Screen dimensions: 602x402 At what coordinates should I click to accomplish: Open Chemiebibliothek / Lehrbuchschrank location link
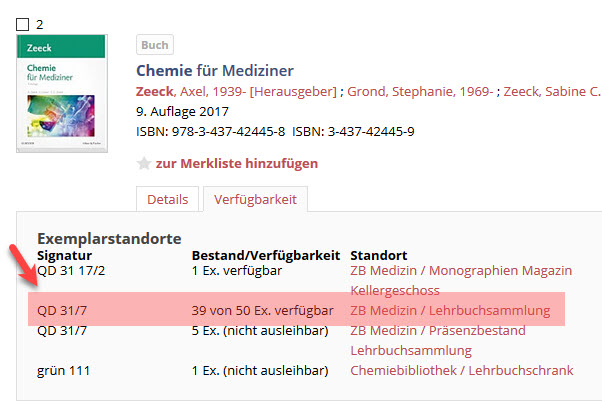click(x=461, y=371)
